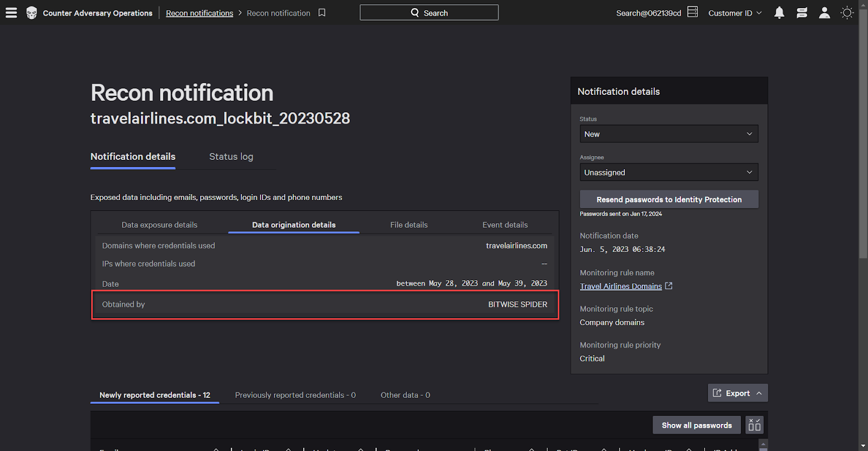Screen dimensions: 868x451
Task: Open Previously reported credentials - 0 tab
Action: point(295,395)
